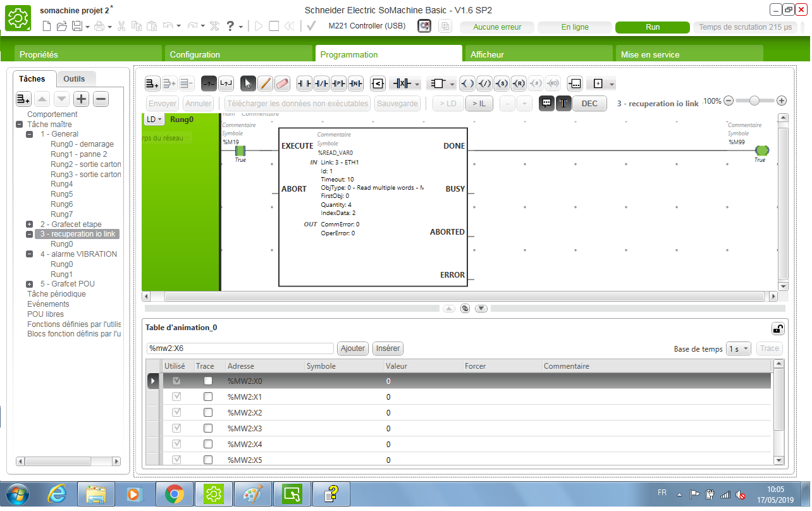
Task: Tick the Trace checkbox for %MW2:X0
Action: [x=208, y=381]
